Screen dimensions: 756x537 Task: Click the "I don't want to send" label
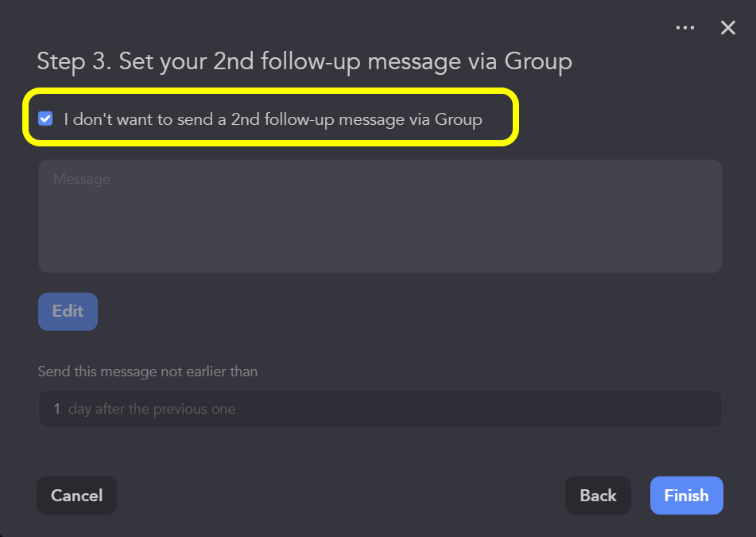click(x=273, y=120)
